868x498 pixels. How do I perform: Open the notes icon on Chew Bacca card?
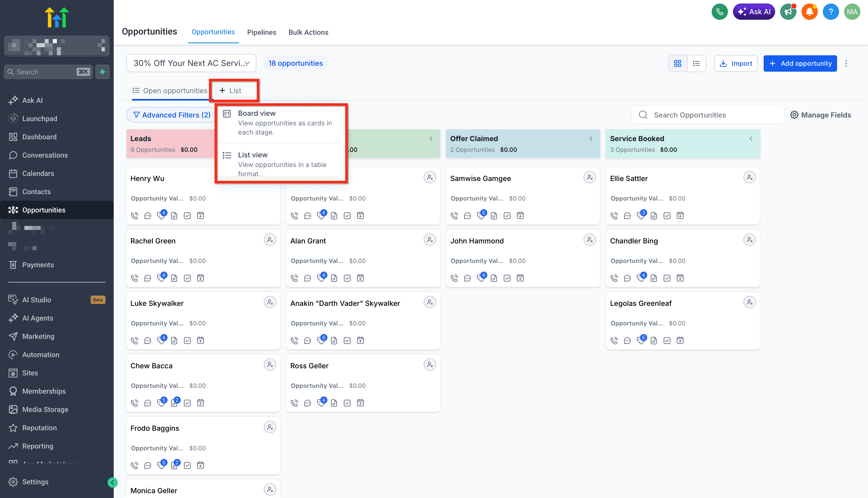174,403
